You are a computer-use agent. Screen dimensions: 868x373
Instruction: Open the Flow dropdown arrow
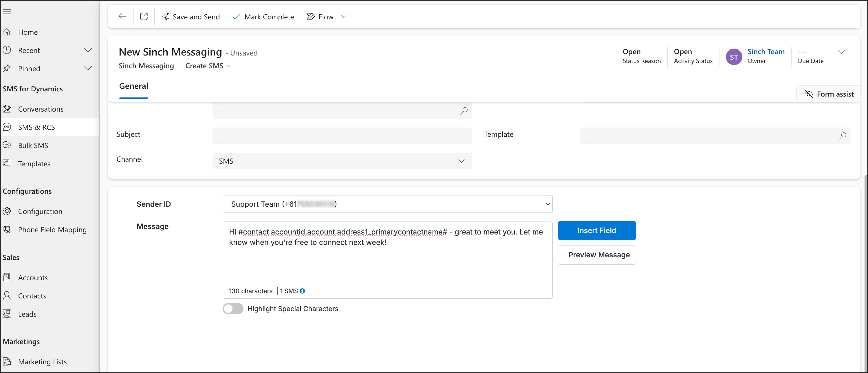click(x=344, y=16)
